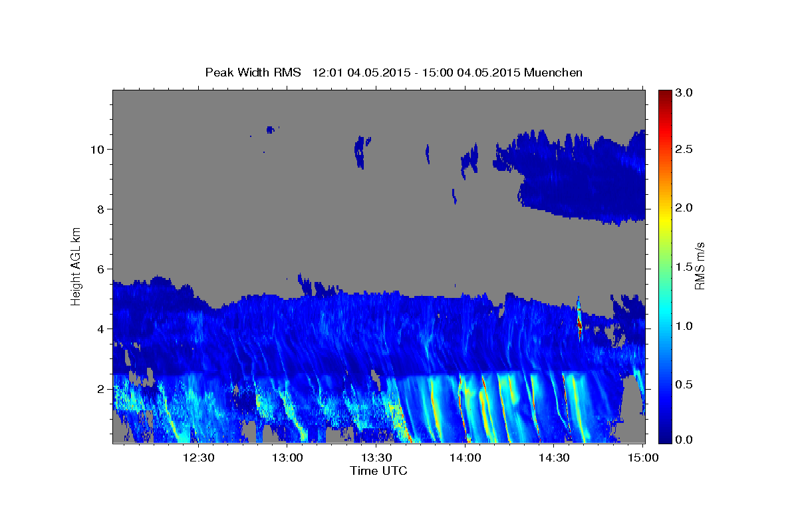This screenshot has width=798, height=532.
Task: Click the 'Muenchen' location in title
Action: click(x=553, y=72)
